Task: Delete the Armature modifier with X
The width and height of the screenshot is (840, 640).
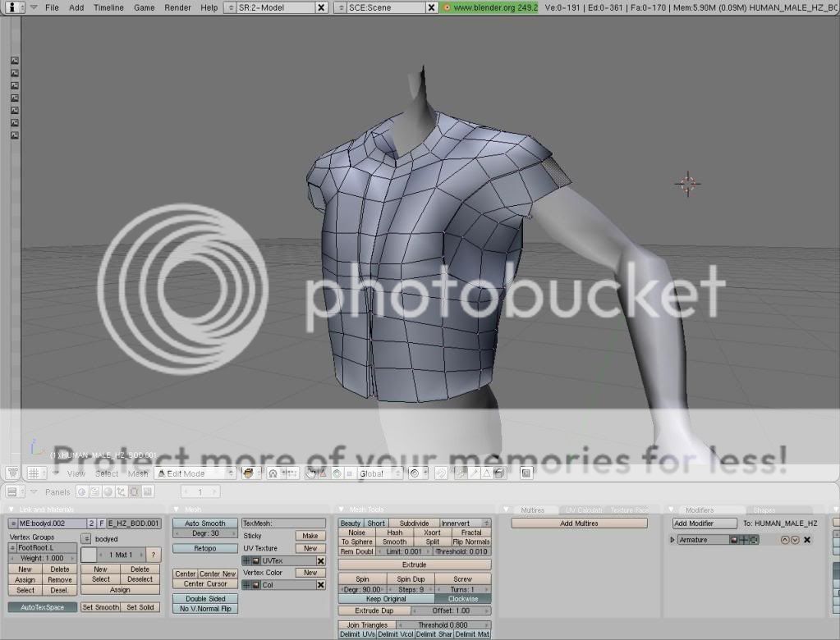Action: [x=807, y=540]
